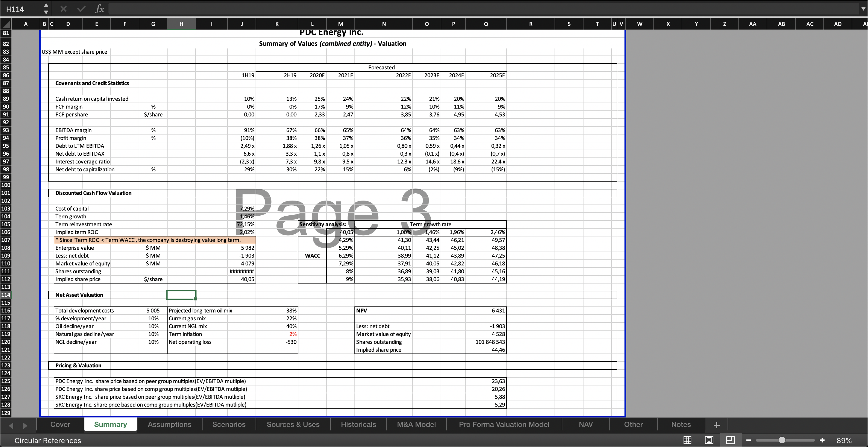Zoom in with the plus icon

(822, 440)
